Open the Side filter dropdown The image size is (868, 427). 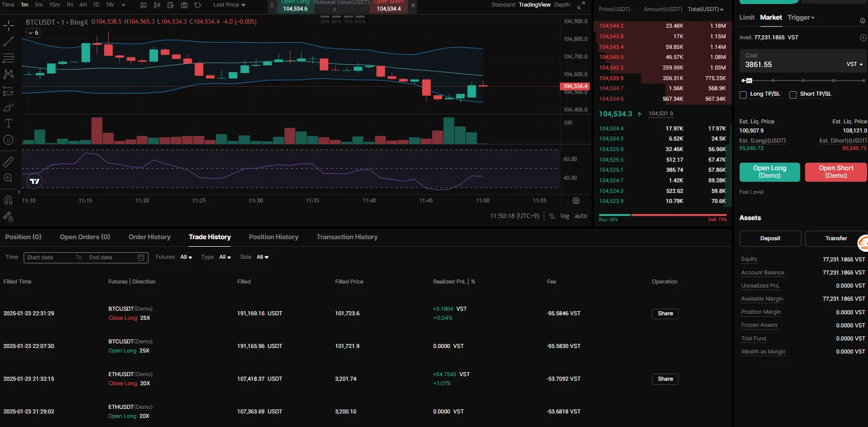pyautogui.click(x=263, y=257)
